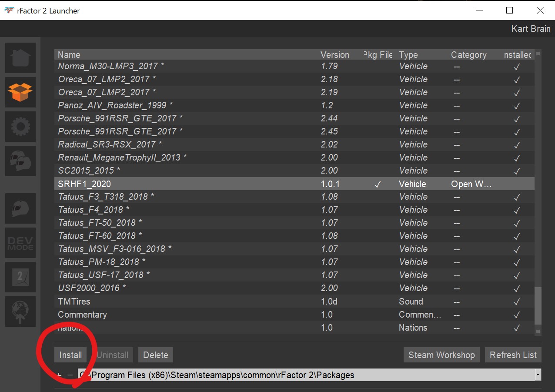Click the Installed checkmark for TMTires
Screen dimensions: 555x392
[x=517, y=302]
